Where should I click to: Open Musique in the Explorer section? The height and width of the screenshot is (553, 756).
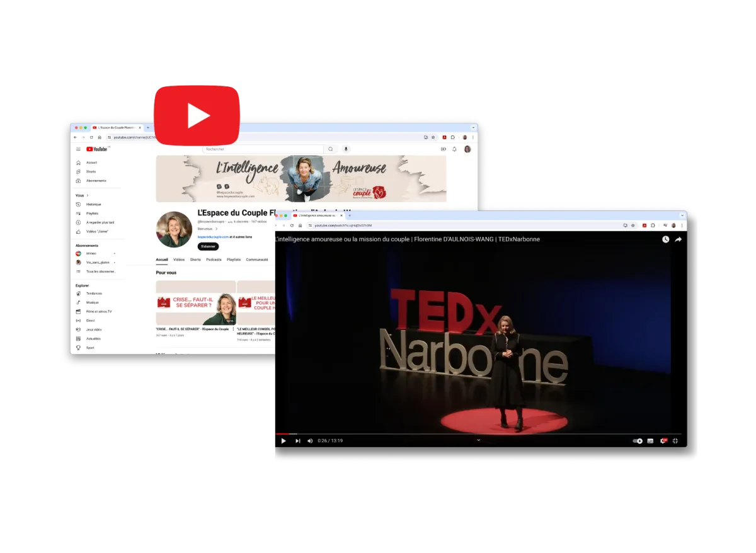(x=93, y=302)
